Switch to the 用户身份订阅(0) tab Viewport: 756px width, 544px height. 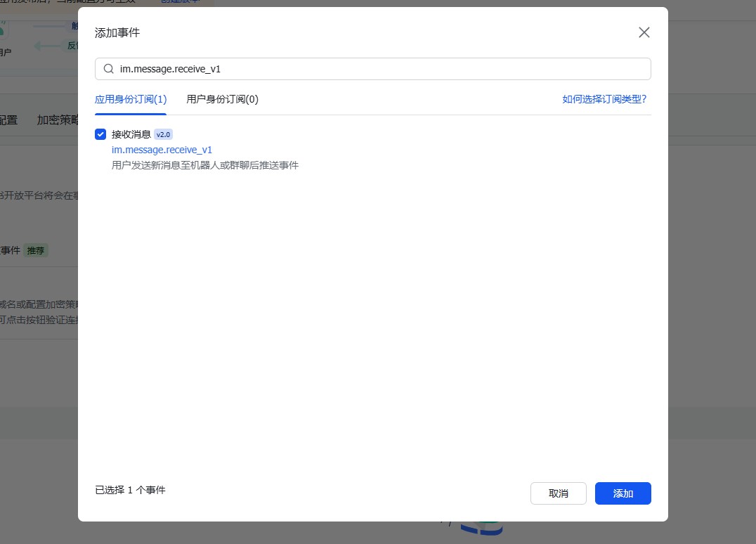point(222,99)
